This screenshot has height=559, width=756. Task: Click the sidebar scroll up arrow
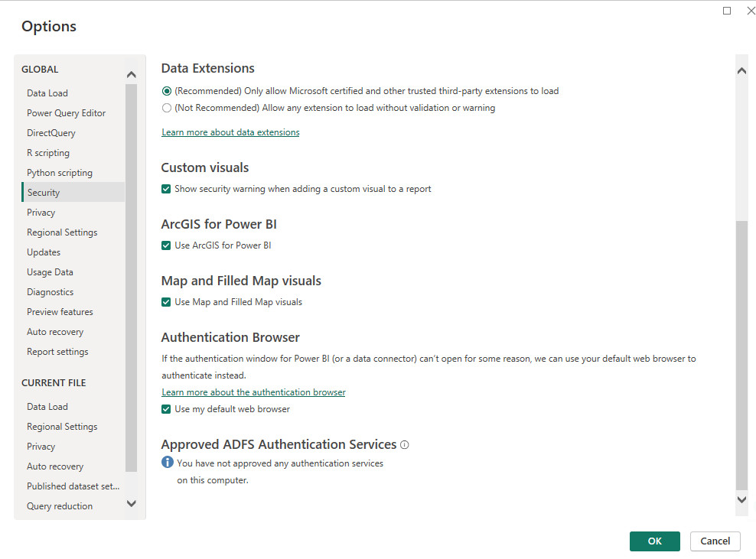131,74
